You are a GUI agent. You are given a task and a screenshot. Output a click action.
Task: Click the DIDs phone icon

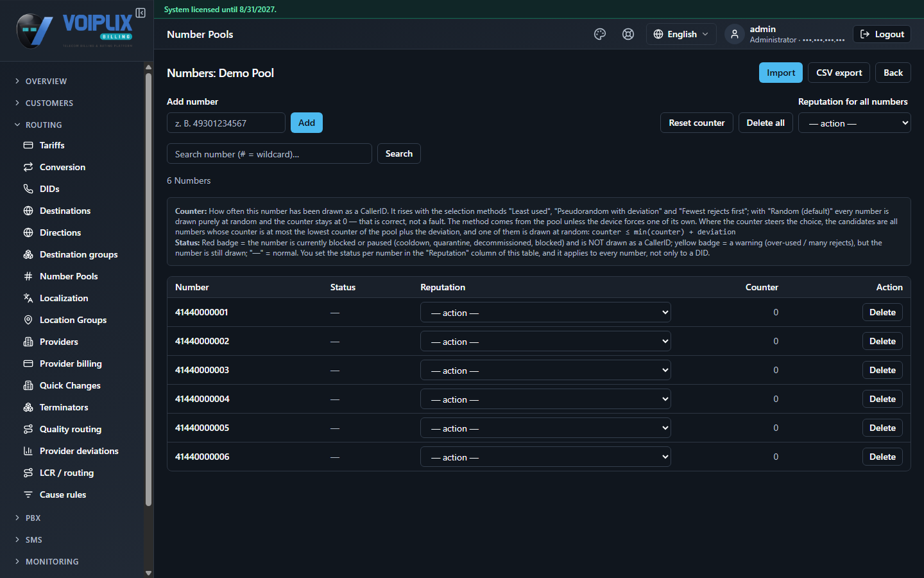click(x=28, y=189)
